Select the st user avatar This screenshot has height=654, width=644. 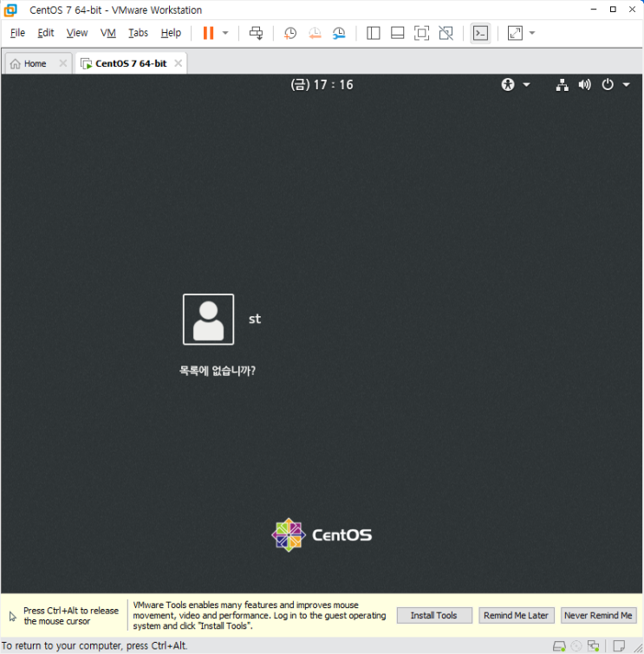208,319
